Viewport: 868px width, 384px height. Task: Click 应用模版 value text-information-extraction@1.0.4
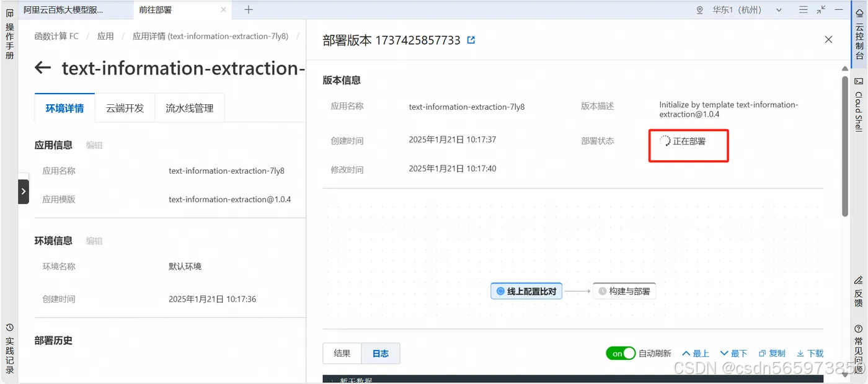[x=230, y=199]
